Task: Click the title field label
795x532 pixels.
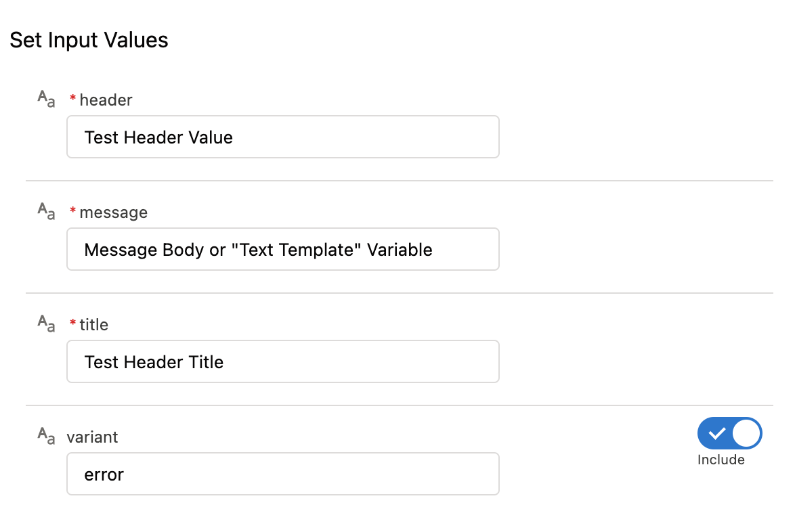Action: pyautogui.click(x=93, y=325)
